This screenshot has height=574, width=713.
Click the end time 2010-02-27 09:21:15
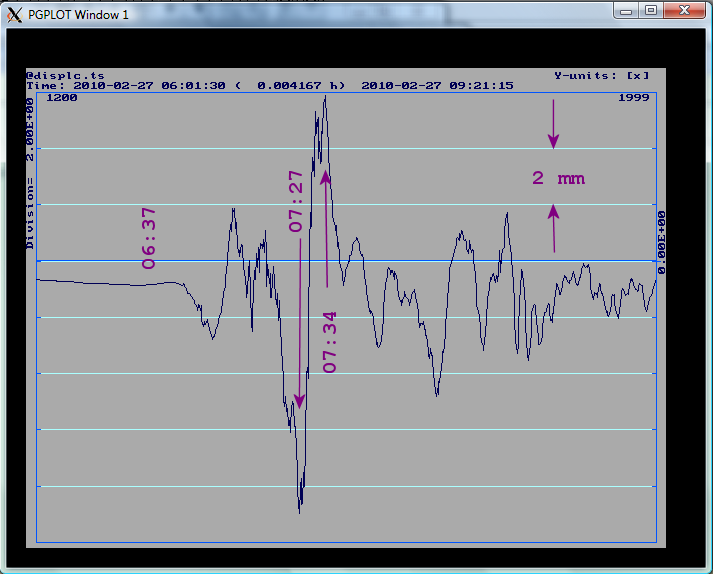(437, 86)
